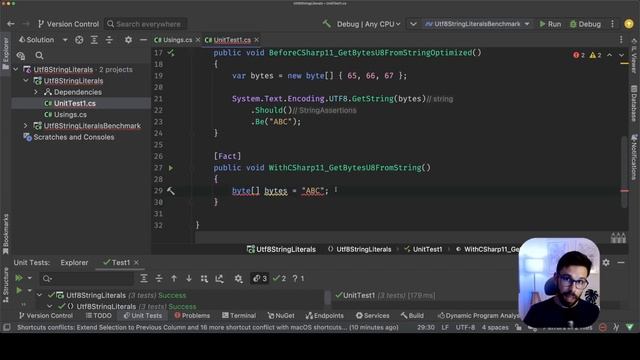Open the NuGet tool window
The height and width of the screenshot is (360, 640).
tap(281, 316)
